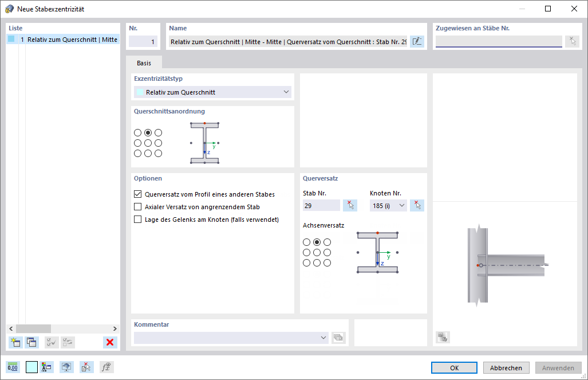Click the Name text field
The image size is (588, 380).
click(288, 42)
